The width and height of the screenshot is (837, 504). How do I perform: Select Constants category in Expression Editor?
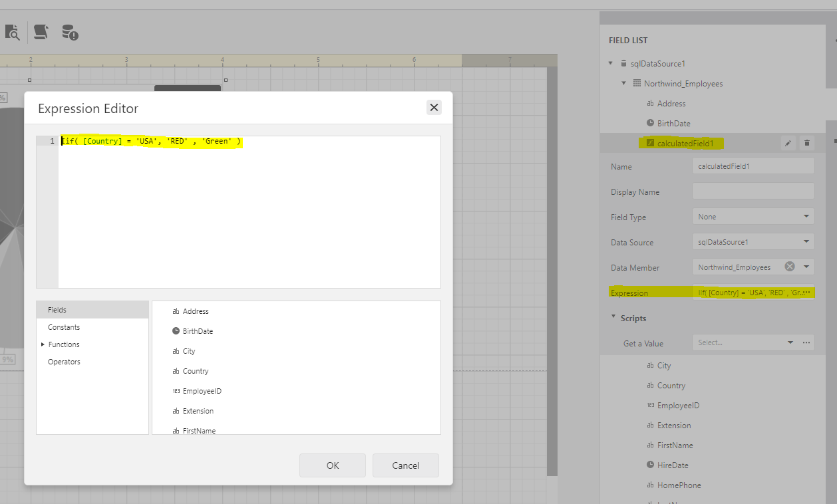(x=92, y=327)
